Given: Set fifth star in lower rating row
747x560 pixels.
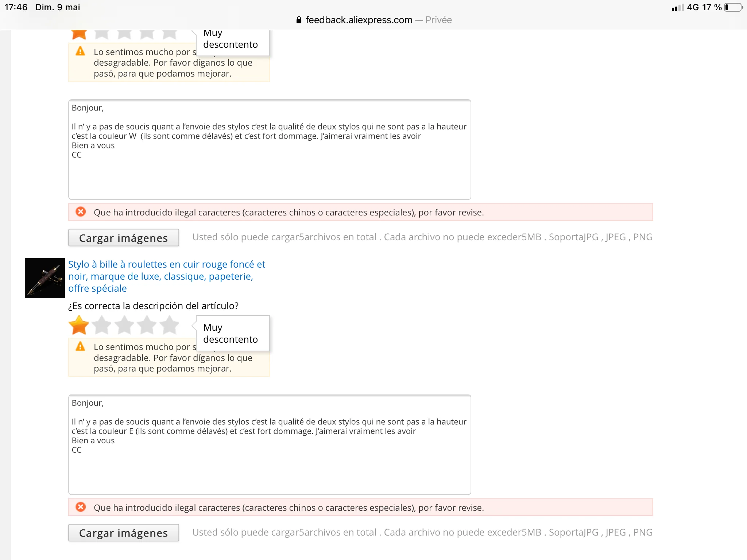Looking at the screenshot, I should click(170, 325).
